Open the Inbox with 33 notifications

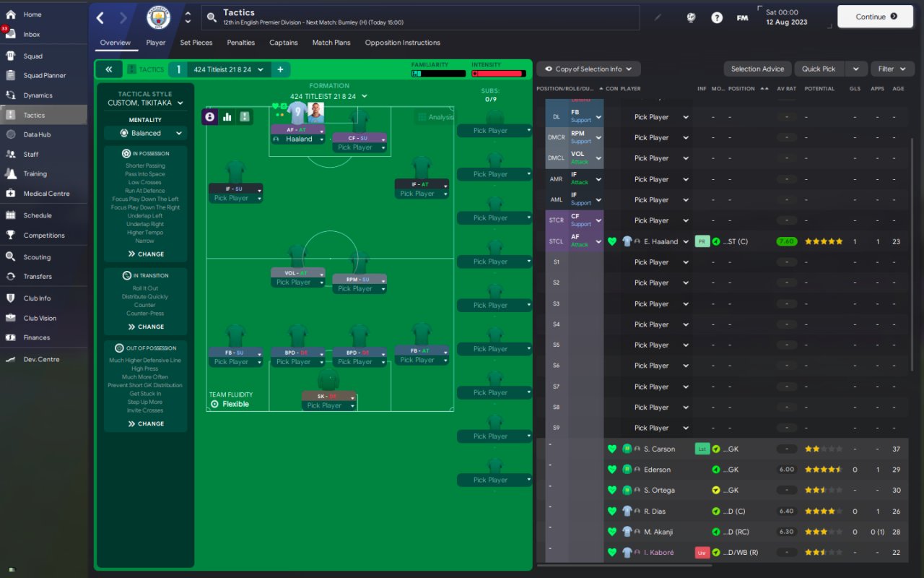pyautogui.click(x=32, y=35)
